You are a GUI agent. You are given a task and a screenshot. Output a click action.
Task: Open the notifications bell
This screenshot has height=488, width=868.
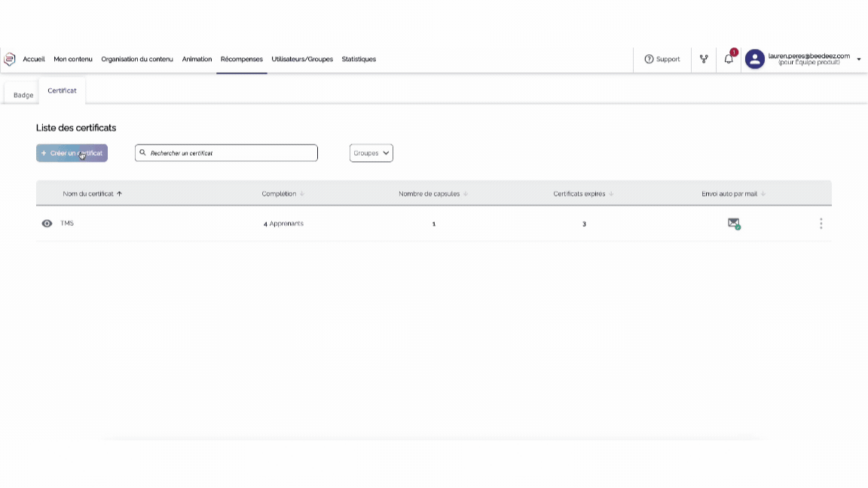(729, 59)
